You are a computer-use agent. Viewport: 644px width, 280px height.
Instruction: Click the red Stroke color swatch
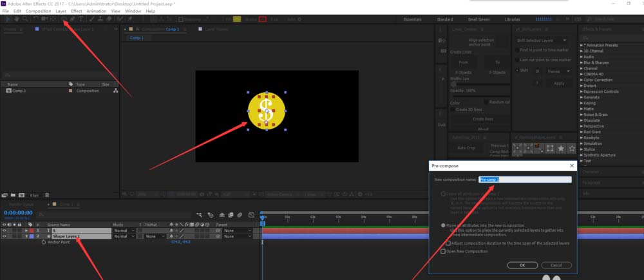point(263,19)
